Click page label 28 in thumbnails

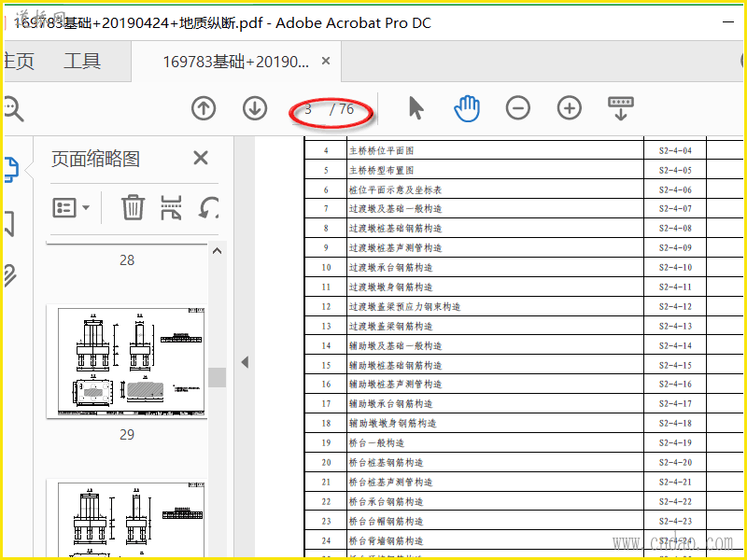127,260
